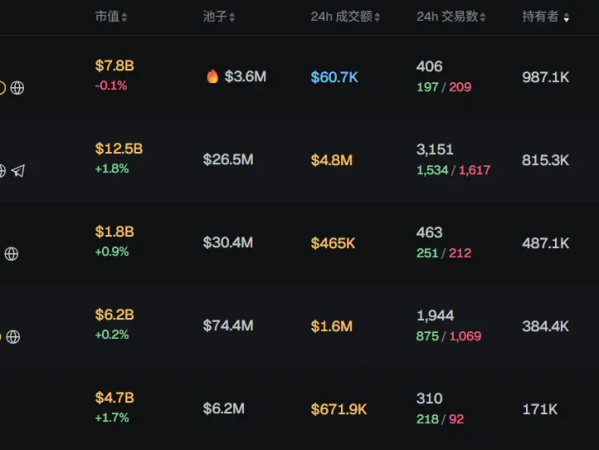Viewport: 599px width, 450px height.
Task: Click buy count 1,534
Action: pyautogui.click(x=432, y=170)
